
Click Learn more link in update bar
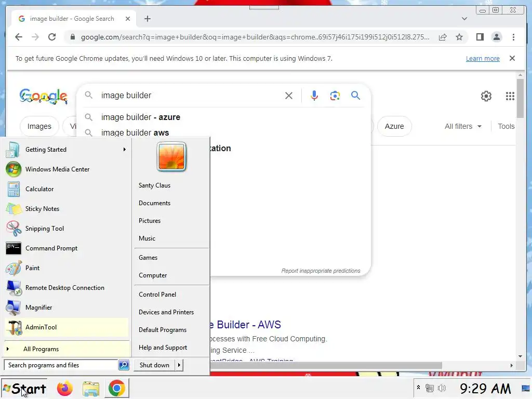pyautogui.click(x=483, y=58)
